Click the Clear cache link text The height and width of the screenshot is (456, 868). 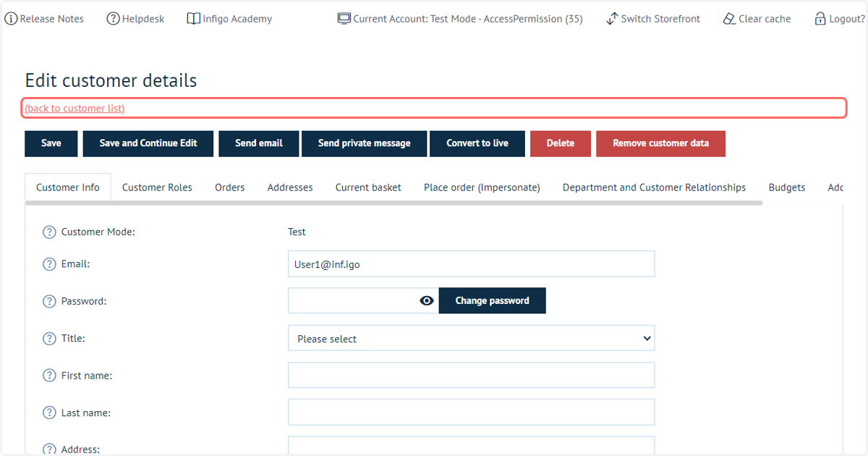pos(765,19)
